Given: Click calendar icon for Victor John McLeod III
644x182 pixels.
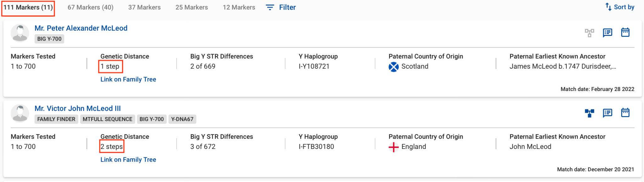Looking at the screenshot, I should coord(625,113).
